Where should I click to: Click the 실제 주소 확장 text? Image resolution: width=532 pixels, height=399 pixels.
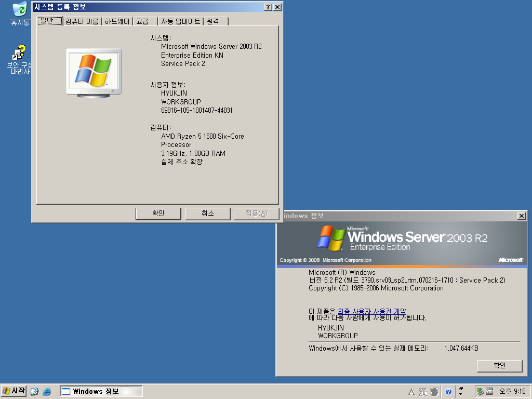click(x=182, y=162)
